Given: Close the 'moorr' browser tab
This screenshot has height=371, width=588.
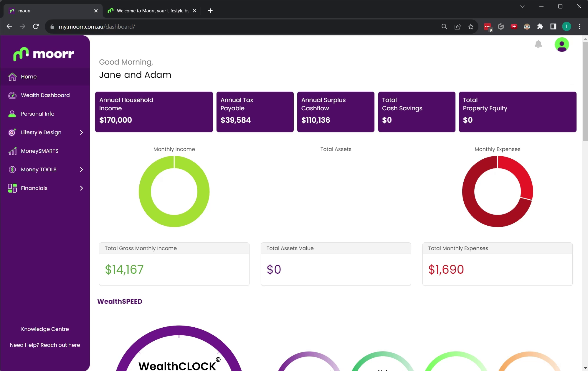Looking at the screenshot, I should 96,11.
